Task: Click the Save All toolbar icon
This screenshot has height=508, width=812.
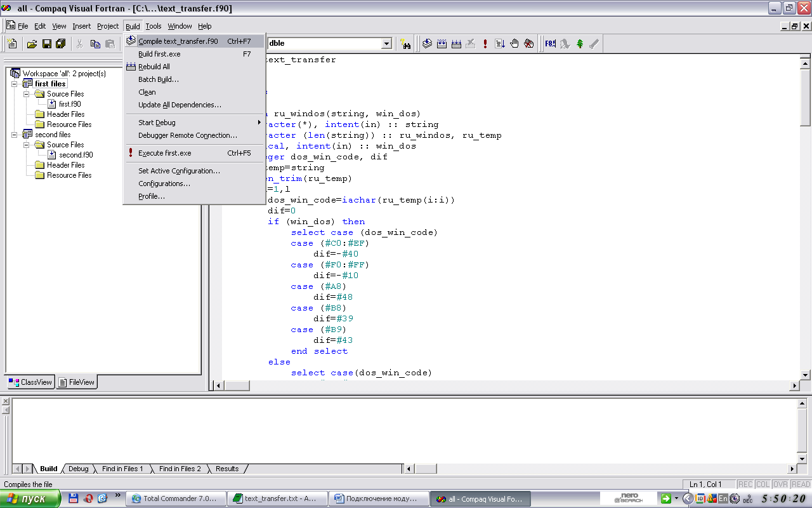Action: 61,44
